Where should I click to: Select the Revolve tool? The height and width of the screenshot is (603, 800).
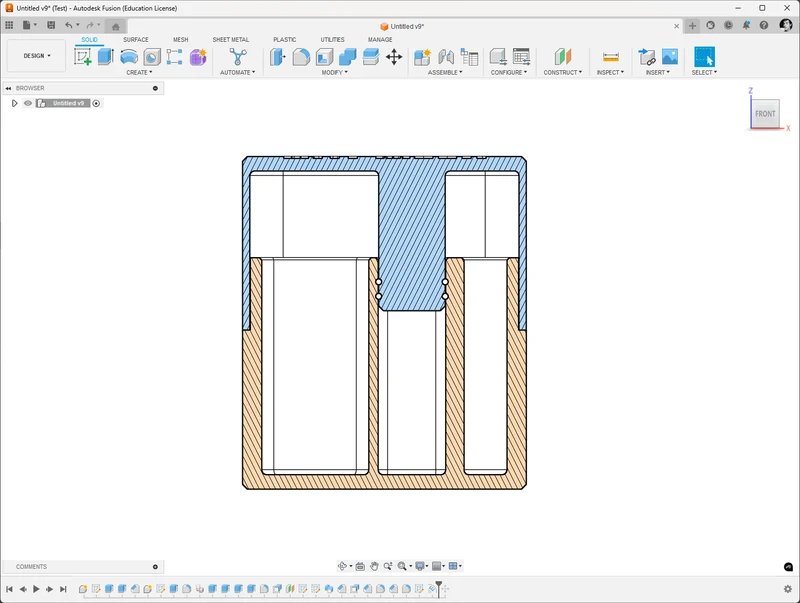click(x=129, y=57)
